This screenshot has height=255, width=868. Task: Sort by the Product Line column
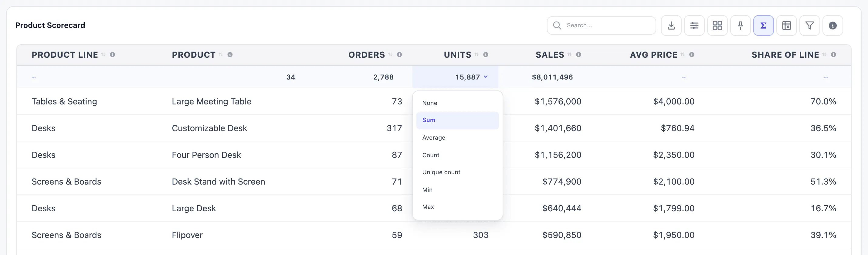click(x=103, y=55)
